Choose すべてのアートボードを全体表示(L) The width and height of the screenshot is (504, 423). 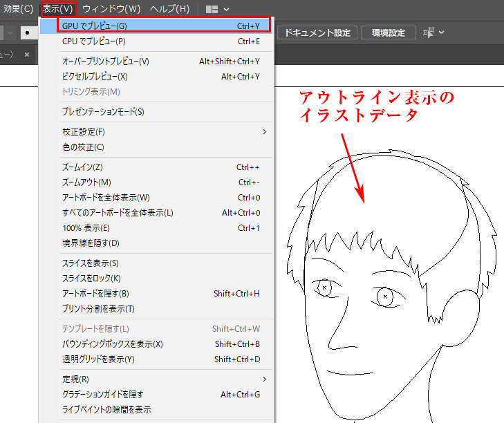156,213
